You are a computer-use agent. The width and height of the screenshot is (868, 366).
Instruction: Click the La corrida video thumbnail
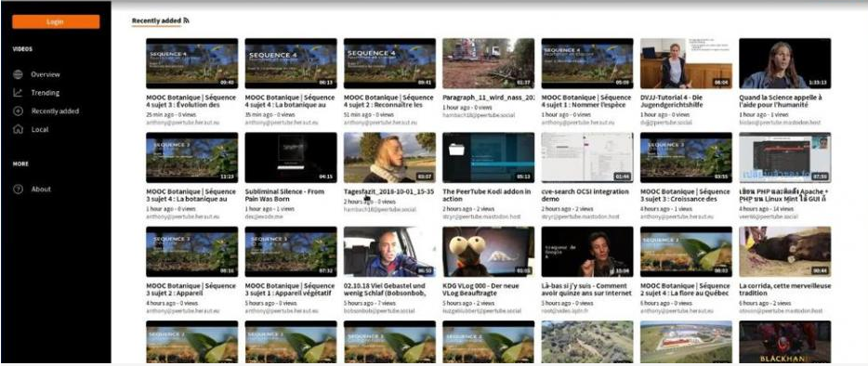[785, 252]
